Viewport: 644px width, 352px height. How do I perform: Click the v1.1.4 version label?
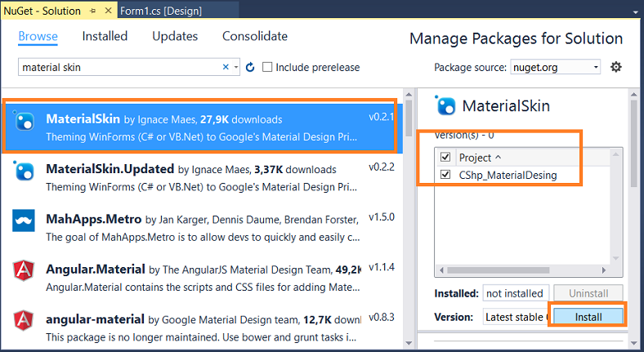382,267
